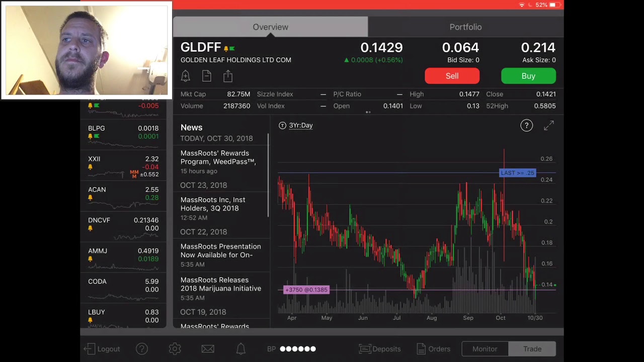
Task: Tap the green flag next to GLDFF
Action: [x=232, y=48]
